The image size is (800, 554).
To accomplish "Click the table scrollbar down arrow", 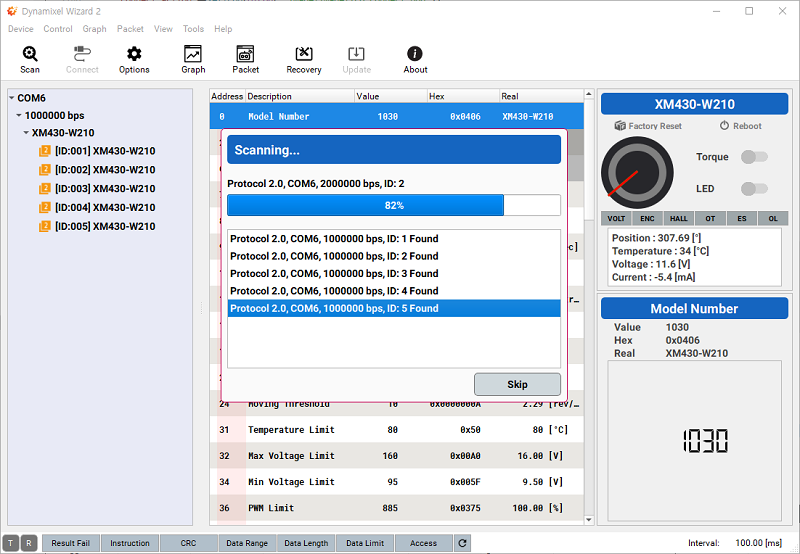I will pyautogui.click(x=589, y=520).
